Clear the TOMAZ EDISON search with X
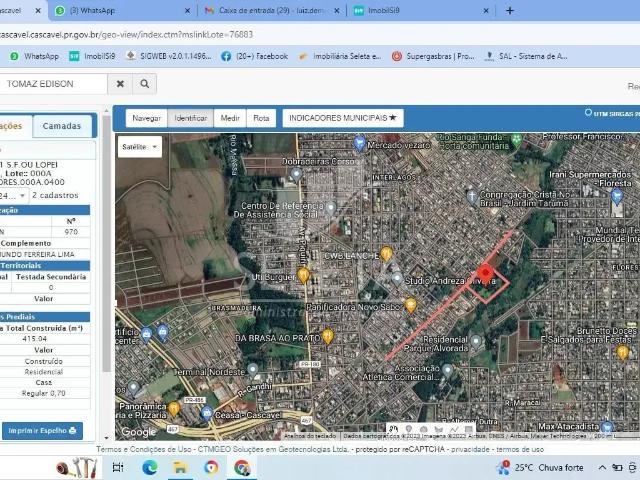 [x=120, y=84]
